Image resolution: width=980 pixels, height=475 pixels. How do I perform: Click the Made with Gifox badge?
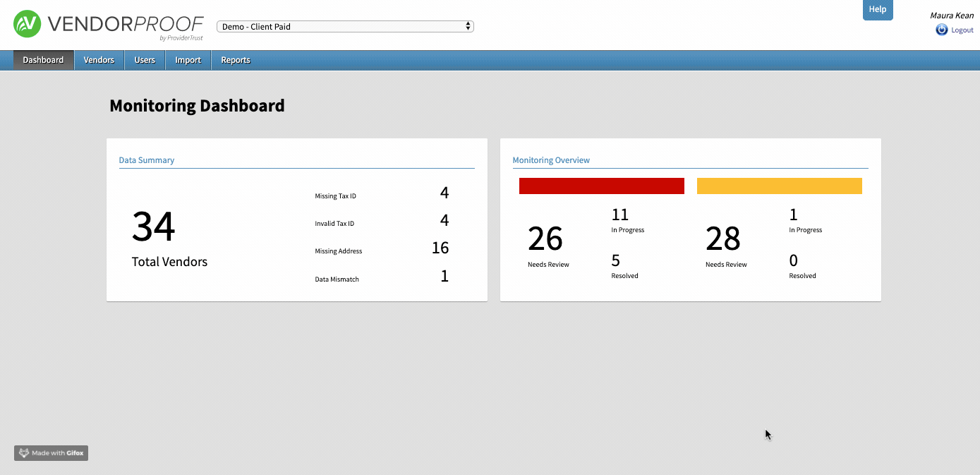tap(51, 453)
